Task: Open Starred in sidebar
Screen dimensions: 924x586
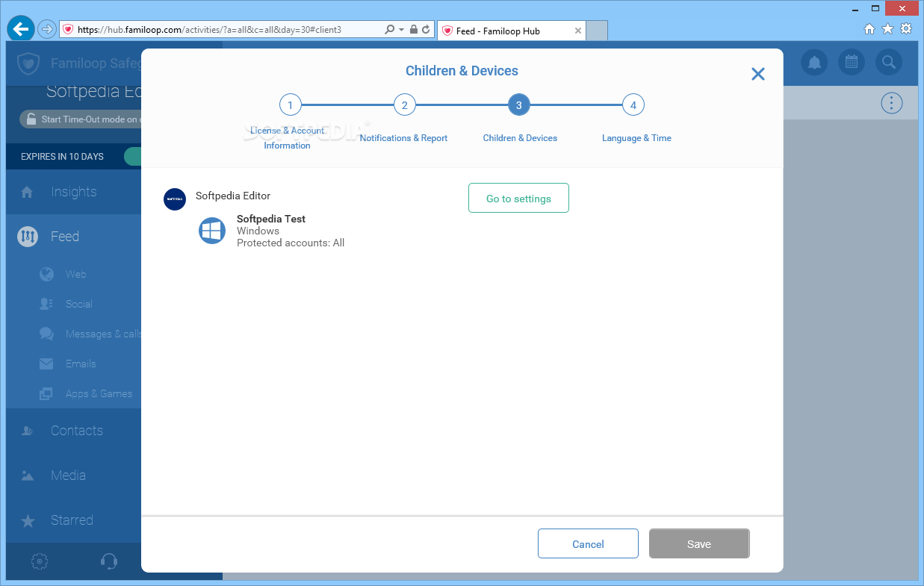Action: click(x=73, y=520)
